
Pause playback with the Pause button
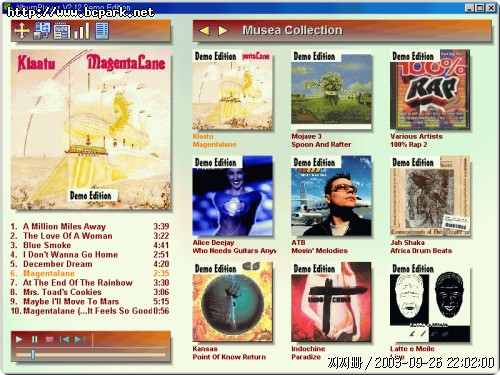[34, 339]
